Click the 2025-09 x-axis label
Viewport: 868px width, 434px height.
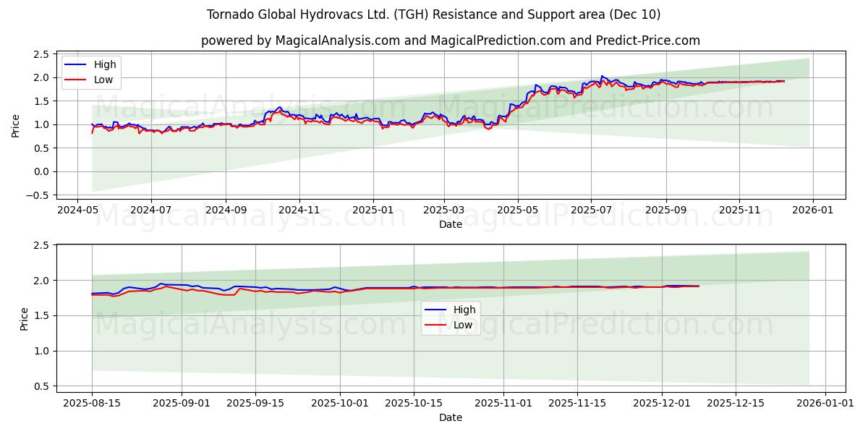[x=665, y=210]
